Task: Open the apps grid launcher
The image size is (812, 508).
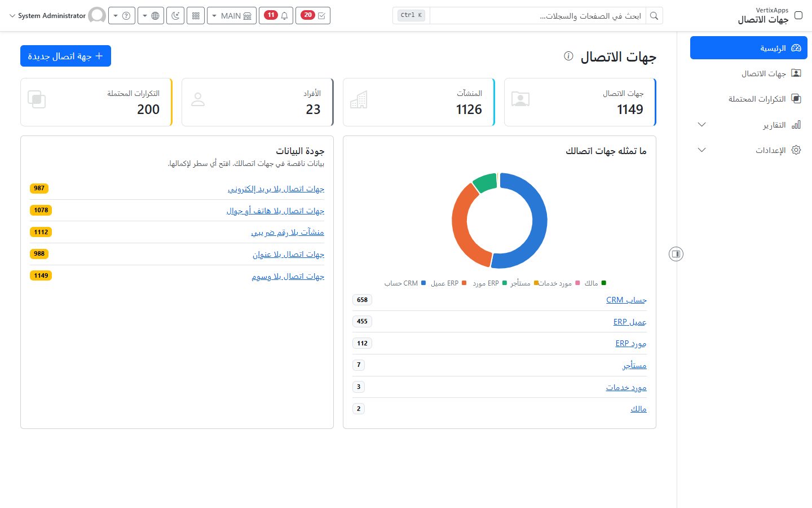Action: pyautogui.click(x=196, y=16)
